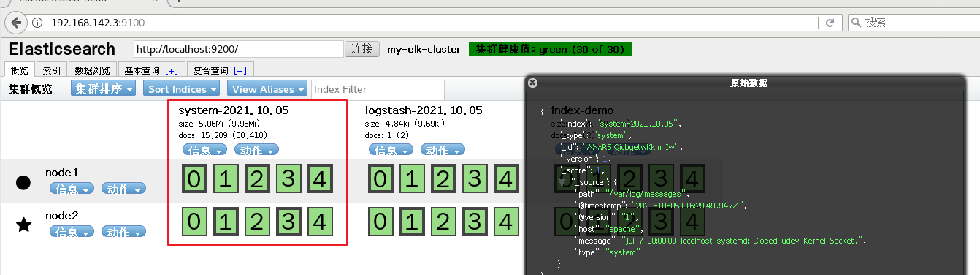This screenshot has height=275, width=980.
Task: Open the 信息 dropdown for node2
Action: pyautogui.click(x=72, y=232)
